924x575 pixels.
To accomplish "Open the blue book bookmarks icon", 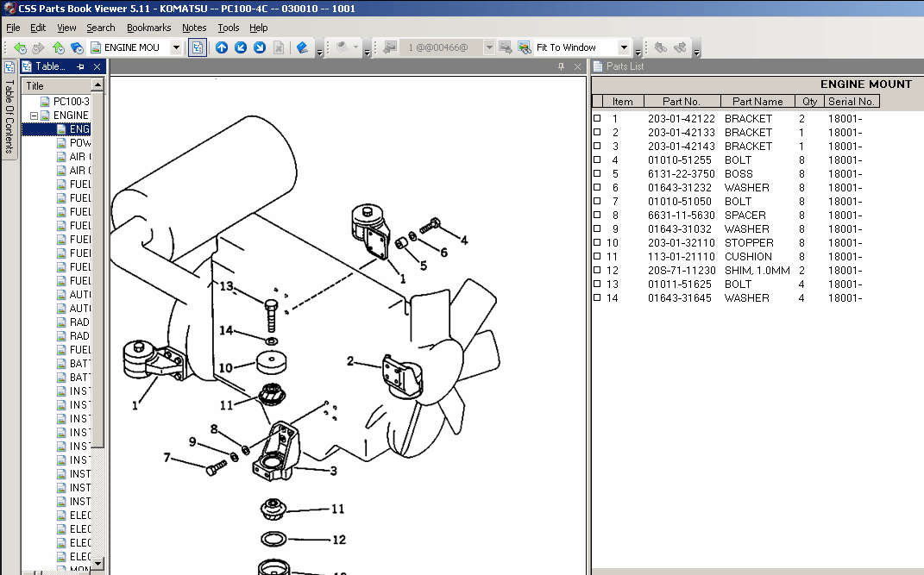I will coord(302,47).
